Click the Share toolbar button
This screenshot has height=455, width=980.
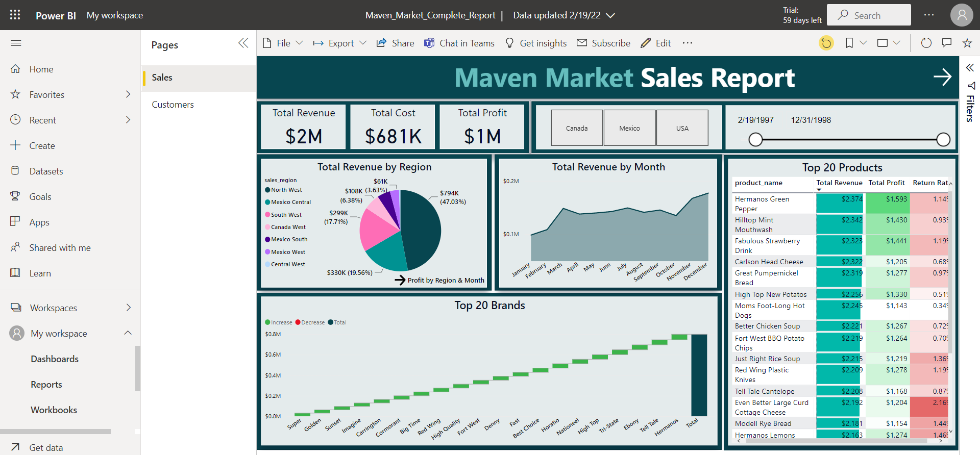[395, 43]
